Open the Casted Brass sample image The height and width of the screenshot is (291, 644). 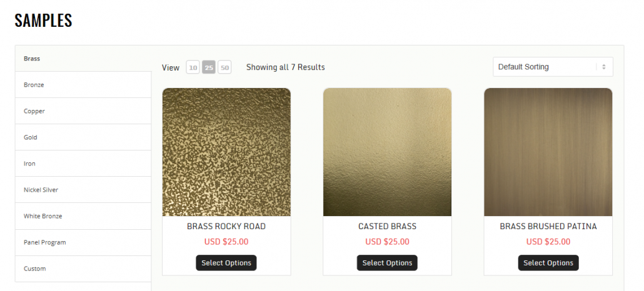(x=387, y=152)
